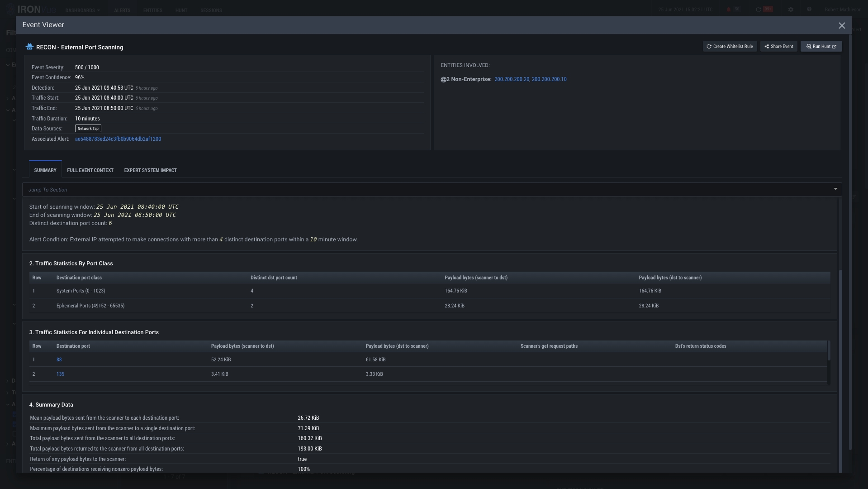Close the Event Viewer dialog
This screenshot has height=489, width=868.
(x=841, y=26)
